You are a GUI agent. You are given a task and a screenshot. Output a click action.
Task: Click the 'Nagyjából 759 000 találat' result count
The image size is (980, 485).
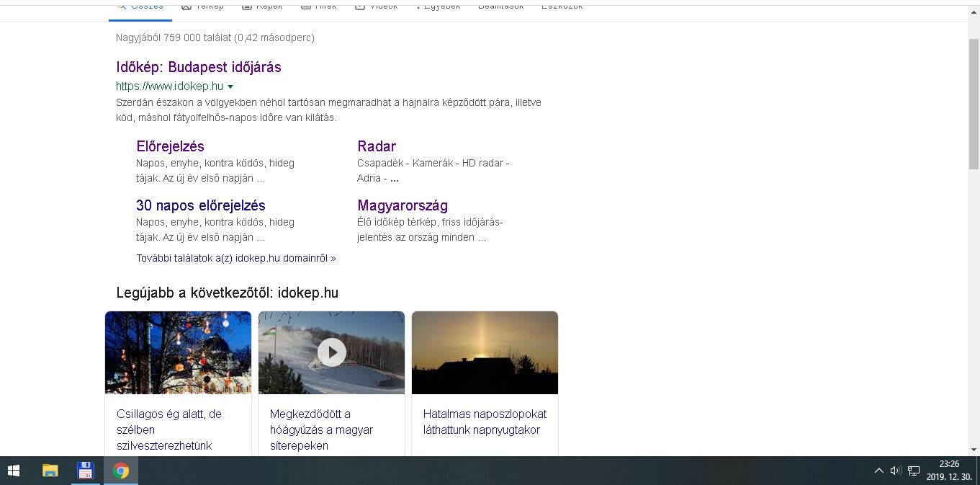click(x=215, y=37)
